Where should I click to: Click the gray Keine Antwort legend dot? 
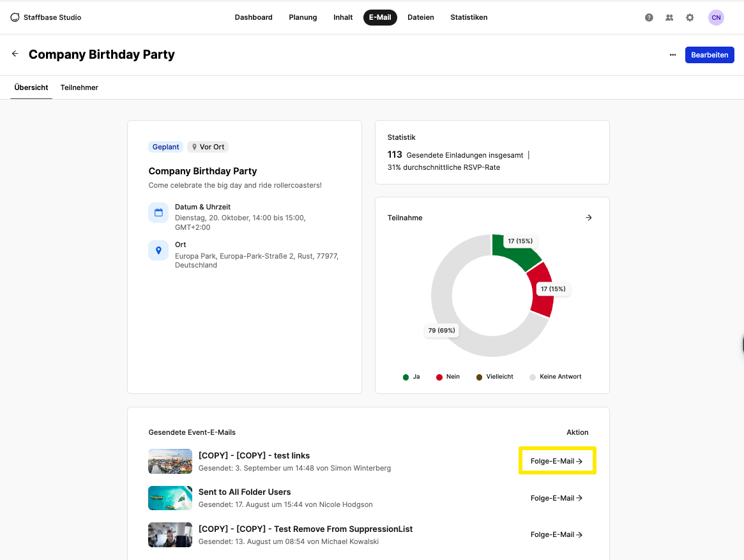pyautogui.click(x=533, y=377)
